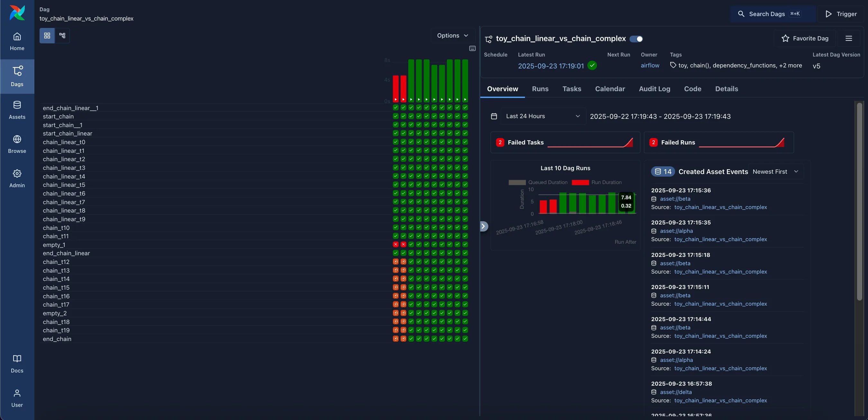The width and height of the screenshot is (868, 420).
Task: Switch to grid view icon
Action: (47, 35)
